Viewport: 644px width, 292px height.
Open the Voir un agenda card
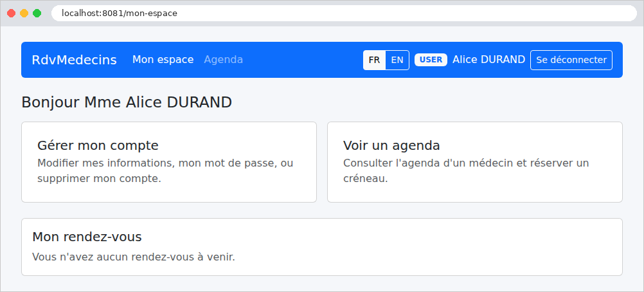coord(475,162)
